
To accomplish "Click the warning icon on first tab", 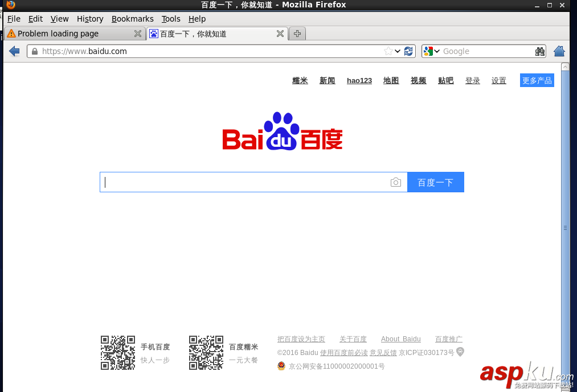I will point(11,34).
